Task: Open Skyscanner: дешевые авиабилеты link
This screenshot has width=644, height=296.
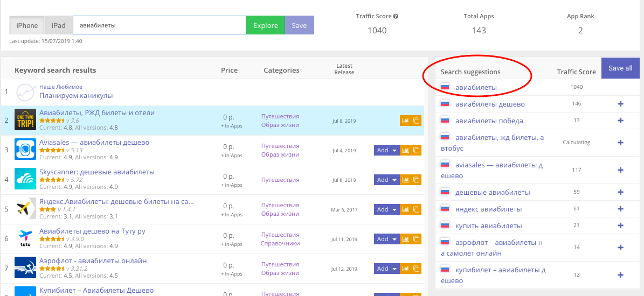Action: tap(97, 172)
